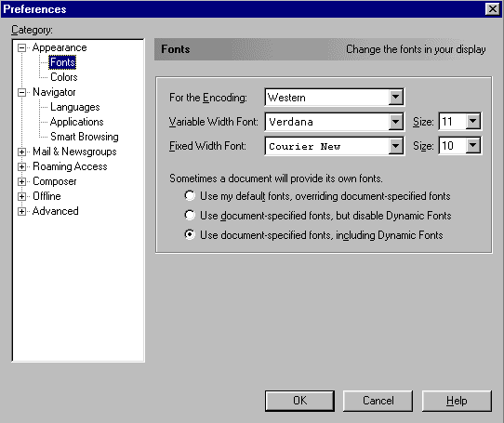Select the Roaming Access label
This screenshot has width=504, height=423.
[x=70, y=166]
